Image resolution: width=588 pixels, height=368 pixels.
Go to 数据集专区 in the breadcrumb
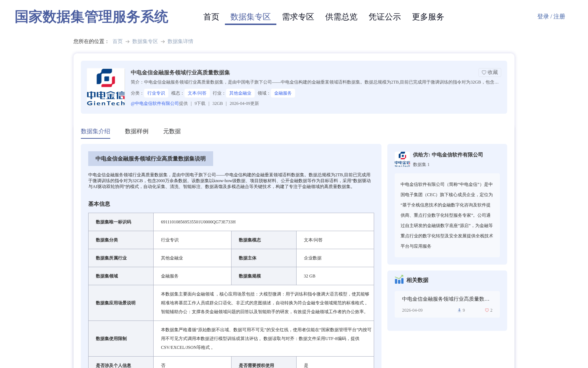[x=145, y=41]
